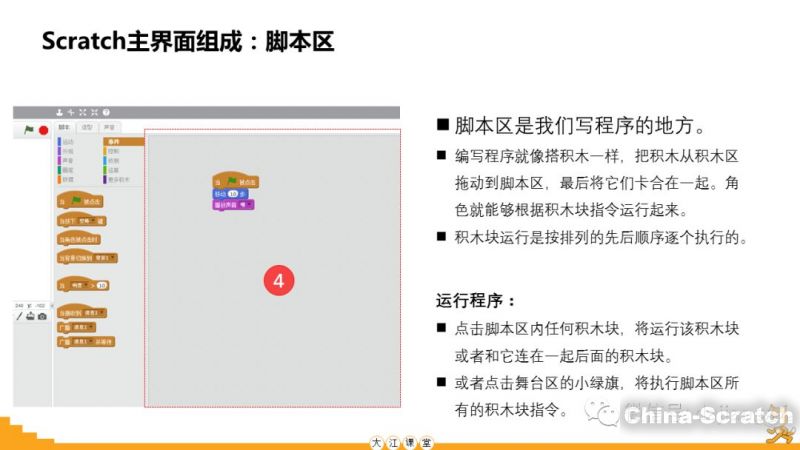Click the red stop sign button

click(44, 131)
